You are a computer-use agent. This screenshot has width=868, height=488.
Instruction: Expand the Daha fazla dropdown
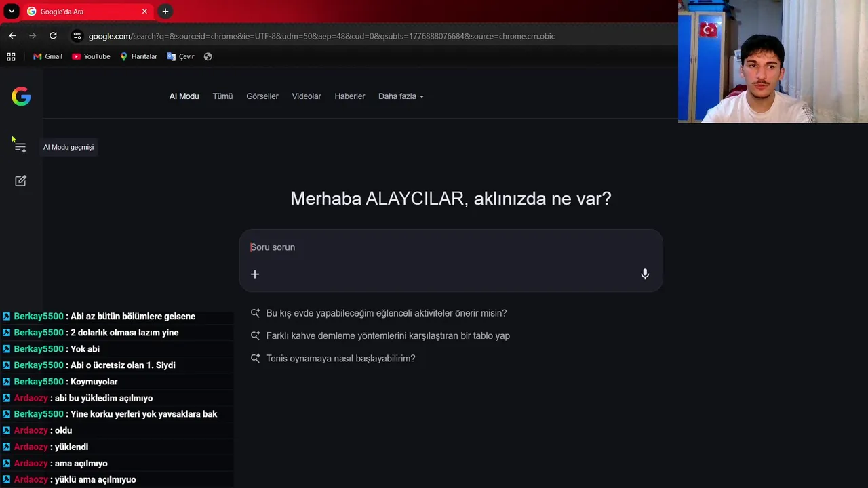[x=401, y=96]
